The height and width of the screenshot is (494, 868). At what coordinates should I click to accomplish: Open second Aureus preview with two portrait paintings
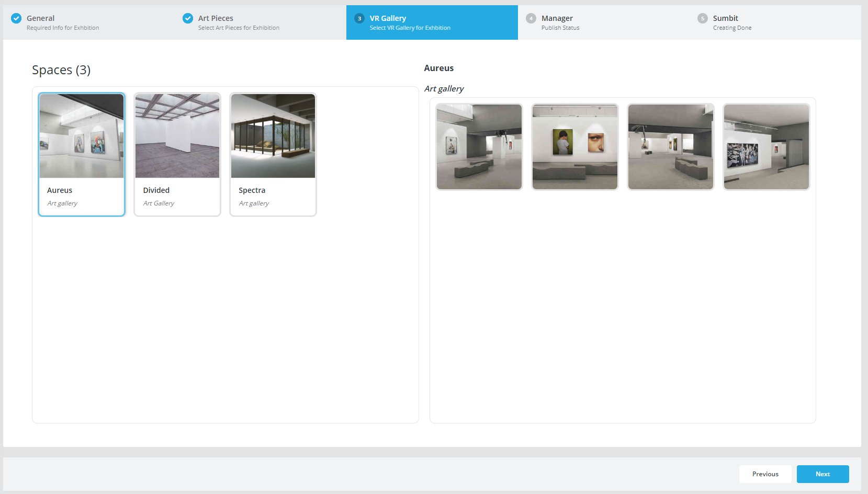point(575,147)
